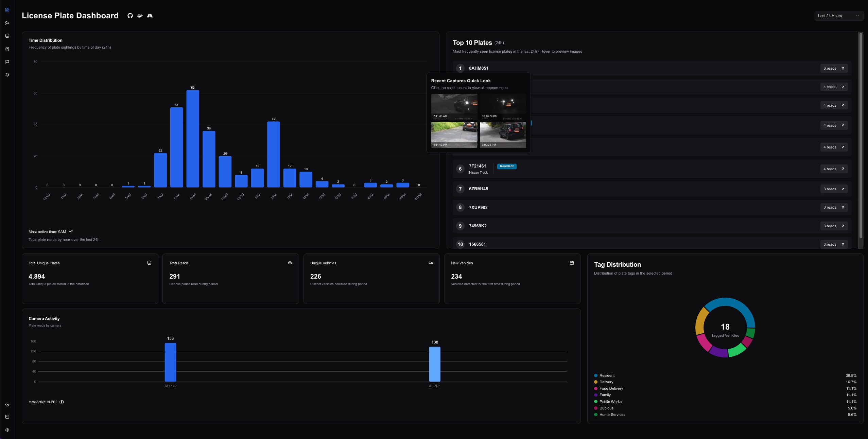Open the plate database sidebar icon
This screenshot has width=868, height=439.
[x=7, y=36]
